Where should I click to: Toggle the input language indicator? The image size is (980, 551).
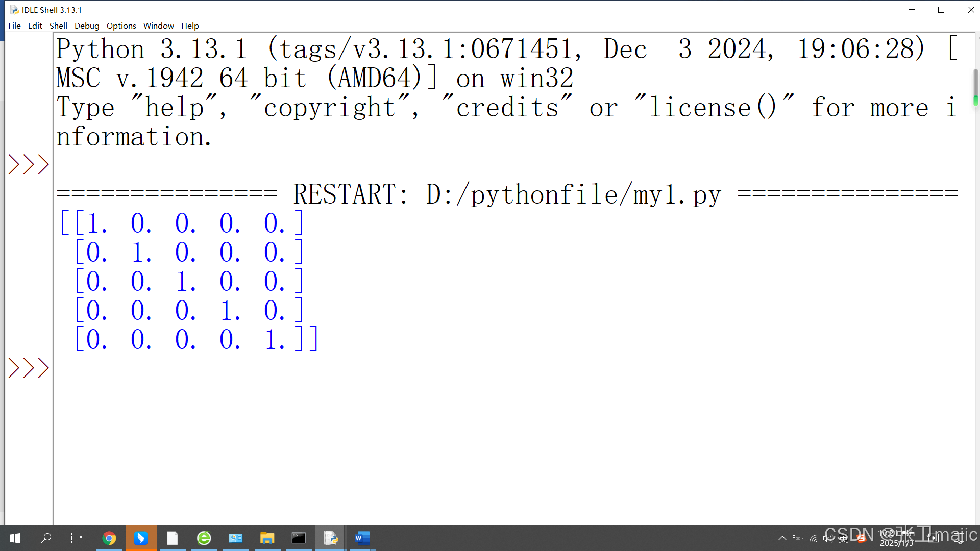coord(843,538)
